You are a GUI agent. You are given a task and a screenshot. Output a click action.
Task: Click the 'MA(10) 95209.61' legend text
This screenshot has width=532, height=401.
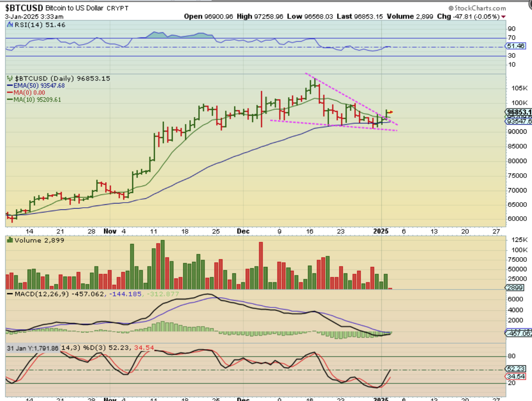(37, 100)
